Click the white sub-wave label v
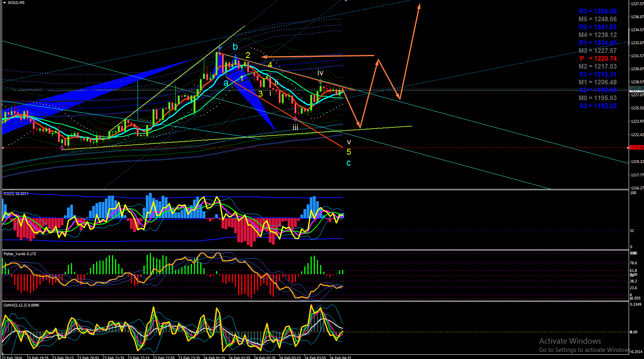This screenshot has height=359, width=644. coord(349,142)
